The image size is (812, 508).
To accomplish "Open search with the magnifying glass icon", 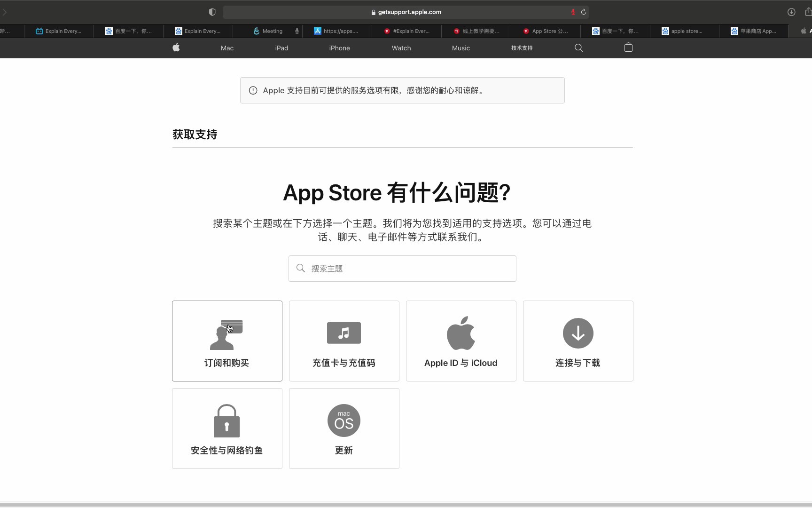I will click(578, 48).
